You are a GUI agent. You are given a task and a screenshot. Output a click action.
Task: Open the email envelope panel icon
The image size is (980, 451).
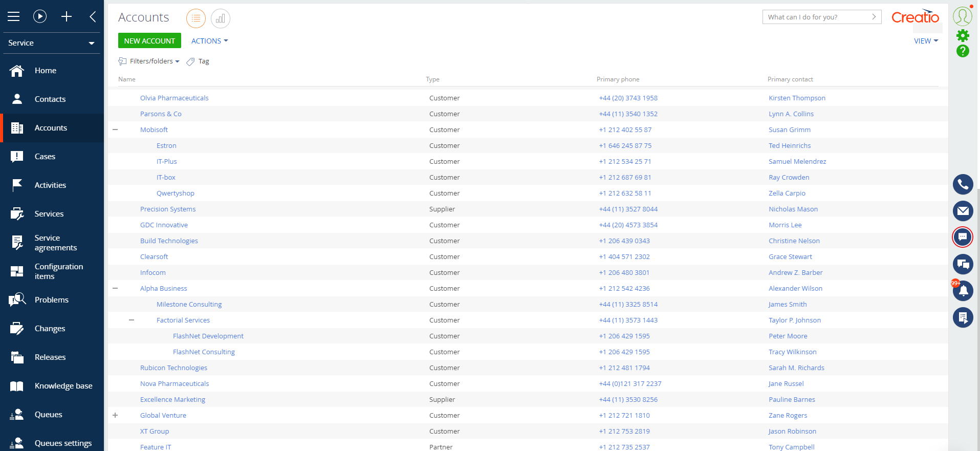point(963,211)
